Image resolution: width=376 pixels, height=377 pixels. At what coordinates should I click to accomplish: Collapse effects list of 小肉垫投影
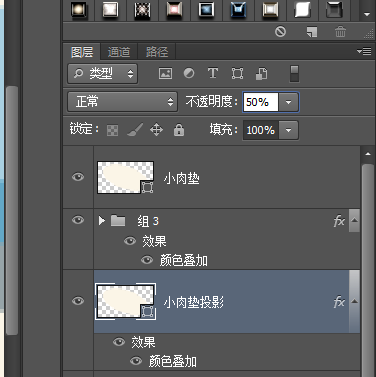354,301
